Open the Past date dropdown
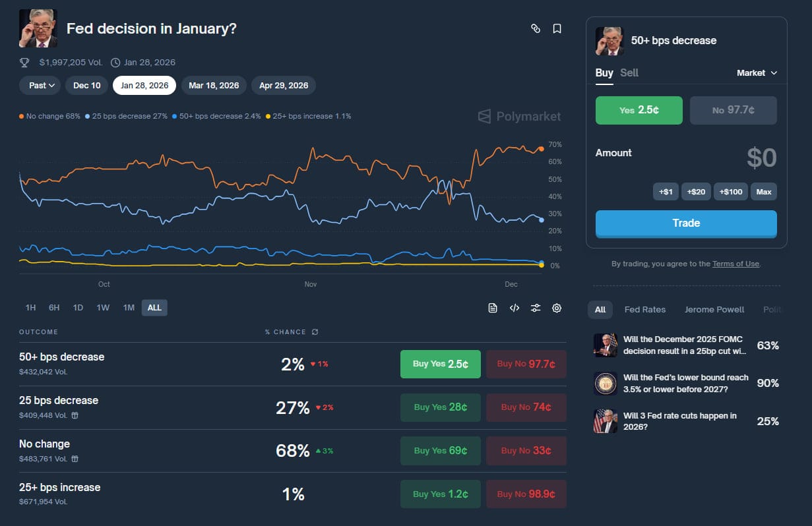The image size is (812, 526). (x=40, y=85)
